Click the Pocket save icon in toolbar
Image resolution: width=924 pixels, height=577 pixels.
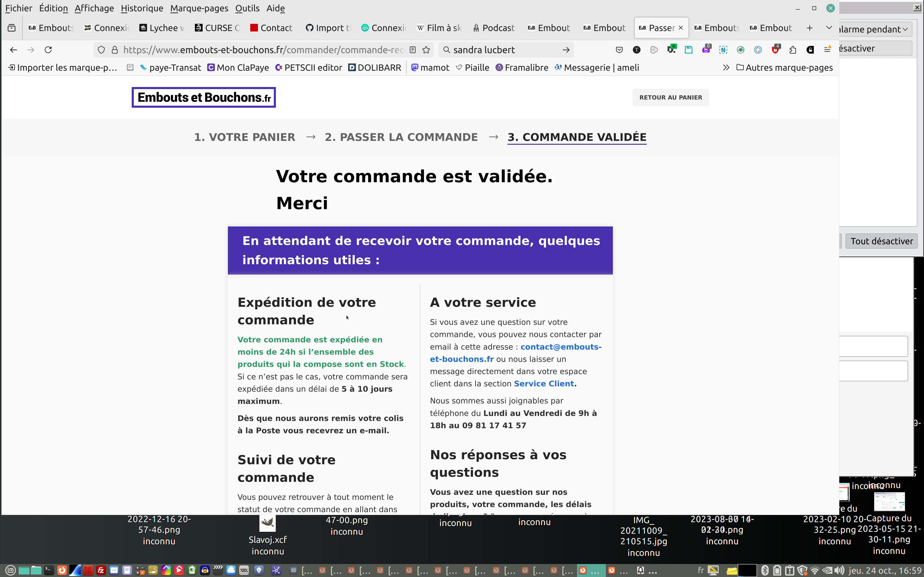(619, 50)
